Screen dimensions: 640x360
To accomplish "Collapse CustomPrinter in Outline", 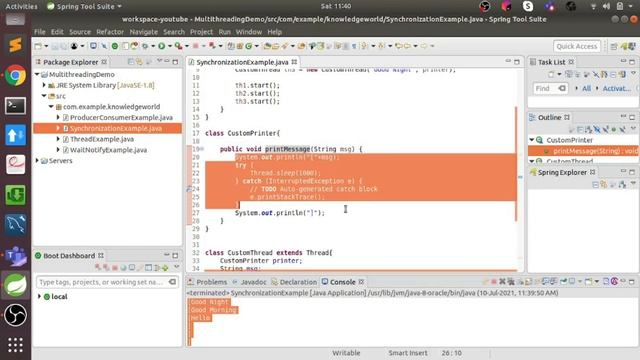I will pyautogui.click(x=532, y=140).
